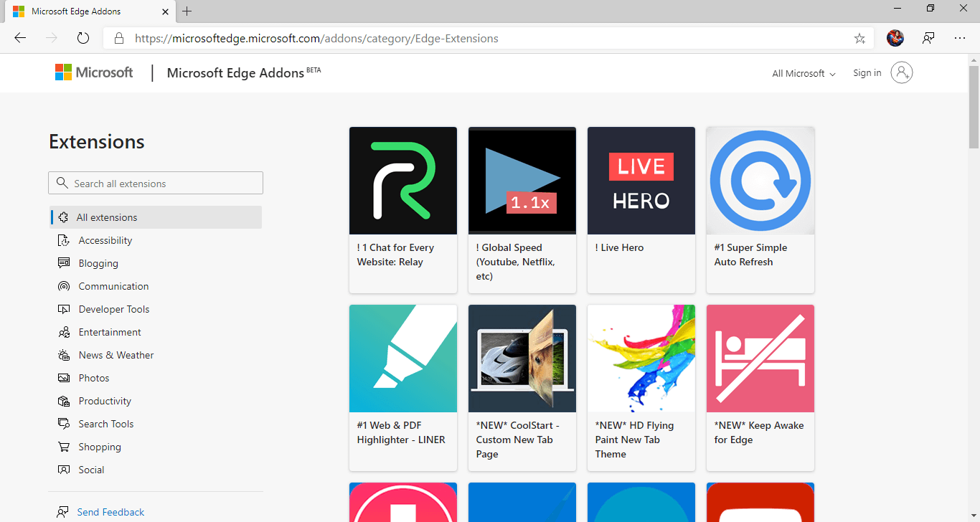The width and height of the screenshot is (980, 522).
Task: Click the Photos category icon
Action: 64,378
